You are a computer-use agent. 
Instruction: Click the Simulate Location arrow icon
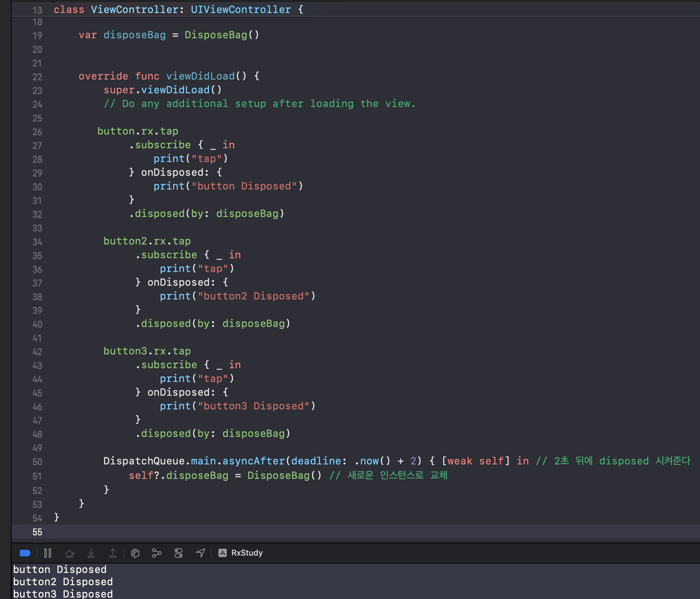coord(200,553)
